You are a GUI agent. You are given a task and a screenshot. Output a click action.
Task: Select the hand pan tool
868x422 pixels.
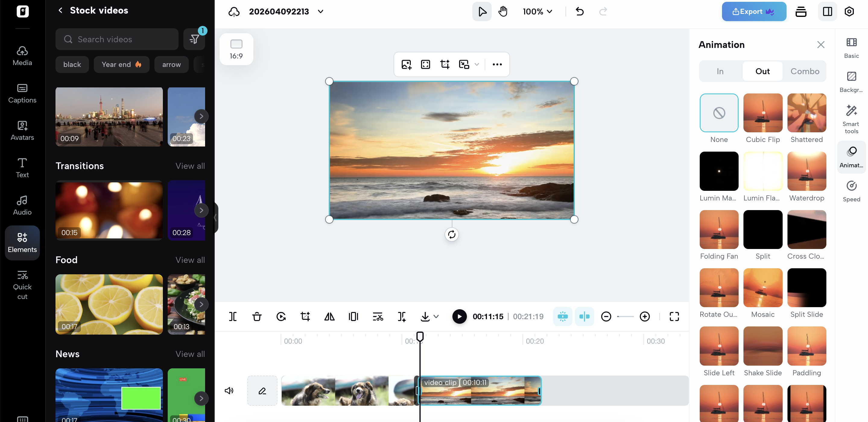click(503, 11)
